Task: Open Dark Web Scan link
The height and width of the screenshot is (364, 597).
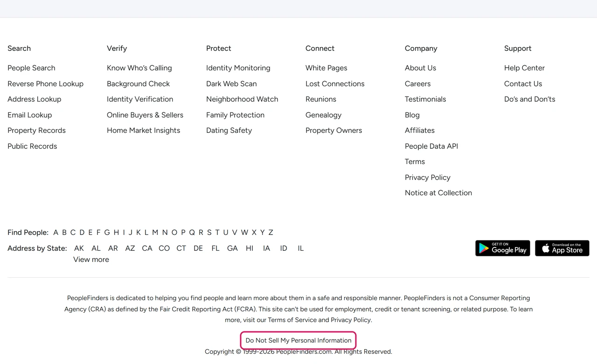Action: pyautogui.click(x=231, y=84)
